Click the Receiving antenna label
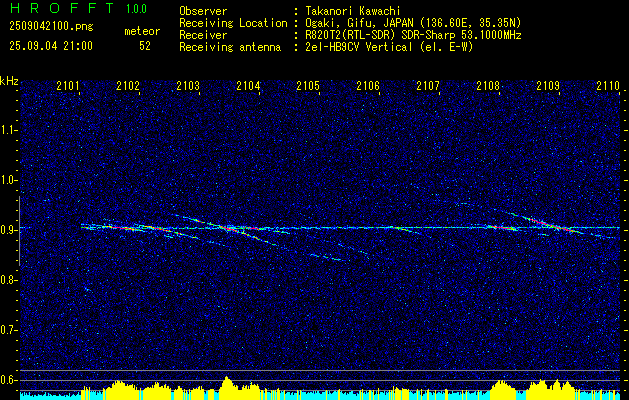Screen dimensions: 629x400 coord(230,47)
